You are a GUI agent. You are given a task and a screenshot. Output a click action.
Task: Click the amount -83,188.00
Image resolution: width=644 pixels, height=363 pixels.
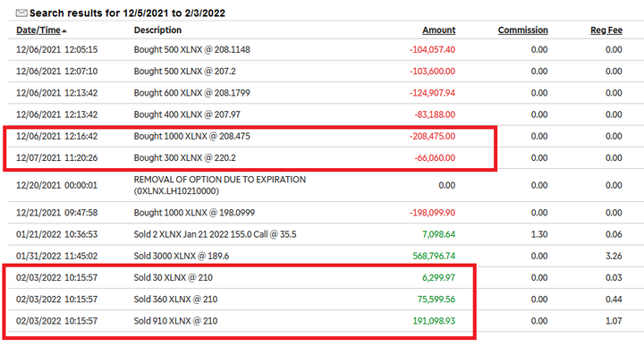435,114
